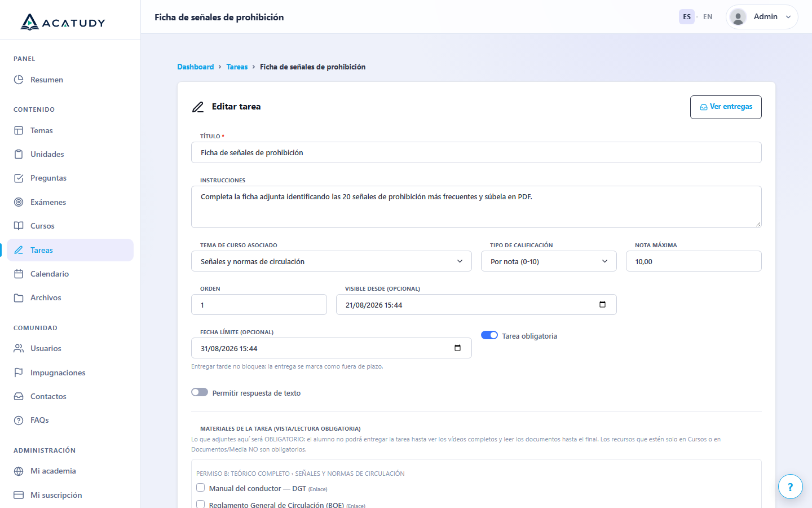The width and height of the screenshot is (812, 508).
Task: Click the Impugnaciones flag icon
Action: click(x=19, y=373)
